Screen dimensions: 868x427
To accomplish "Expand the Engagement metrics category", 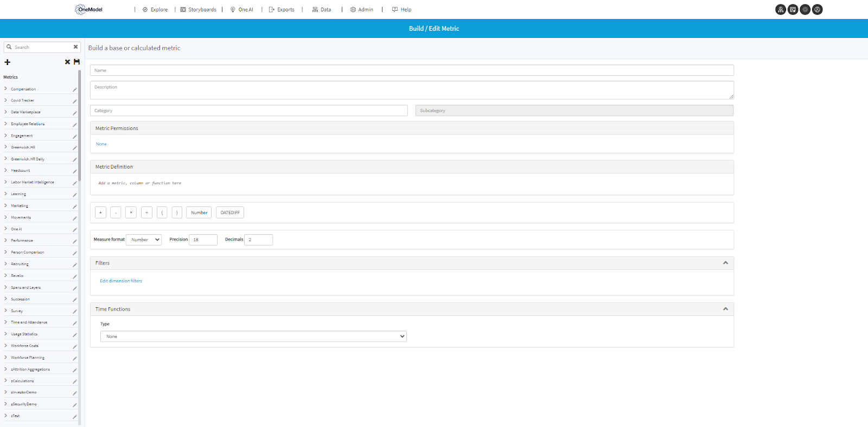I will (x=5, y=135).
